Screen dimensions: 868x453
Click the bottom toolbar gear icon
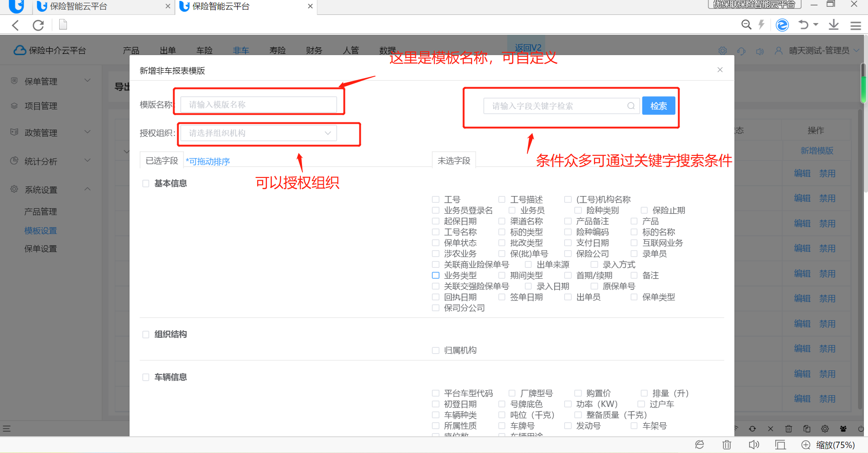825,429
